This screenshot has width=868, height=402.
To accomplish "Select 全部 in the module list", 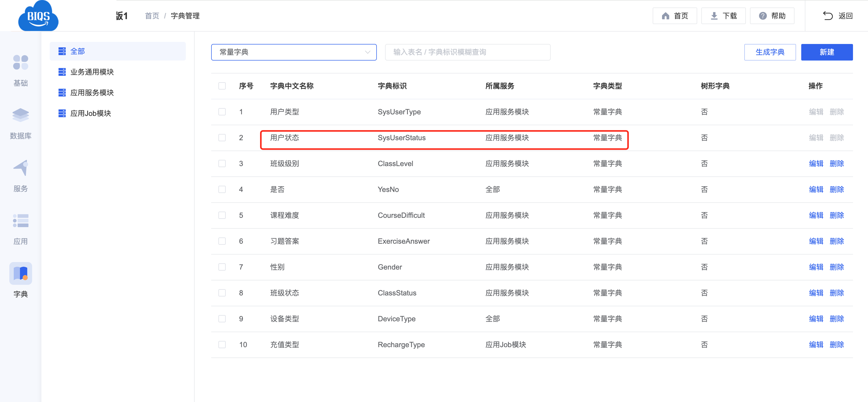I will pyautogui.click(x=117, y=51).
